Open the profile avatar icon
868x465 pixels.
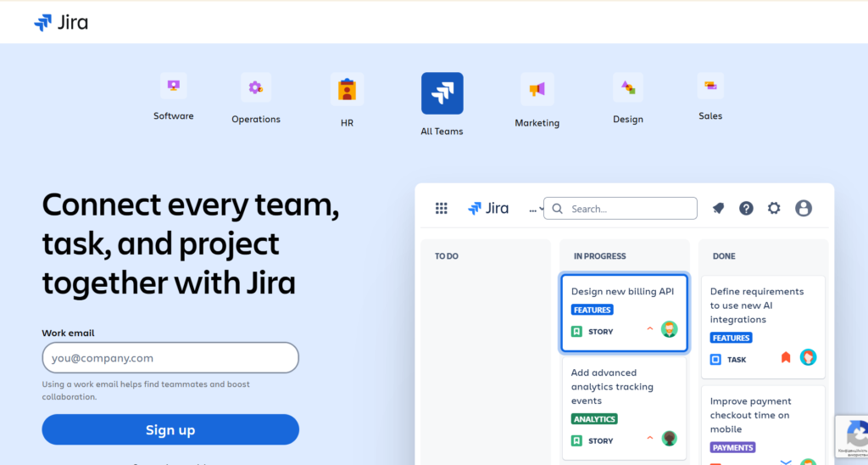804,209
